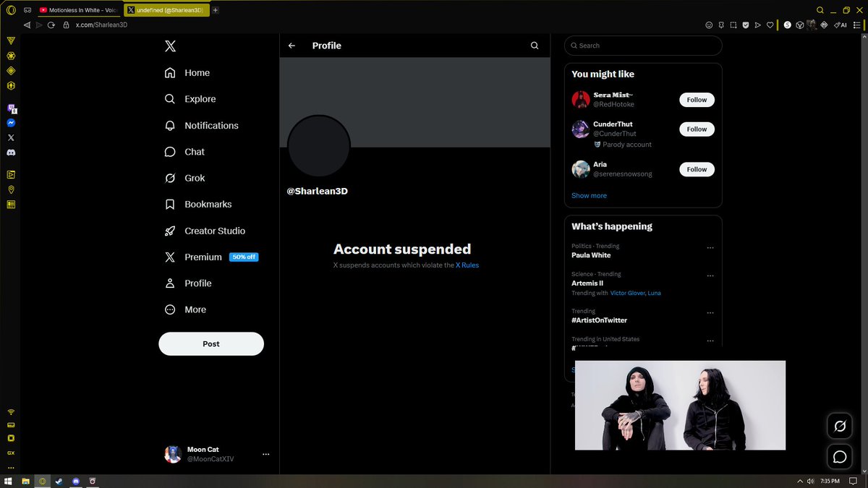868x488 pixels.
Task: Click the Windows Start button
Action: (9, 481)
